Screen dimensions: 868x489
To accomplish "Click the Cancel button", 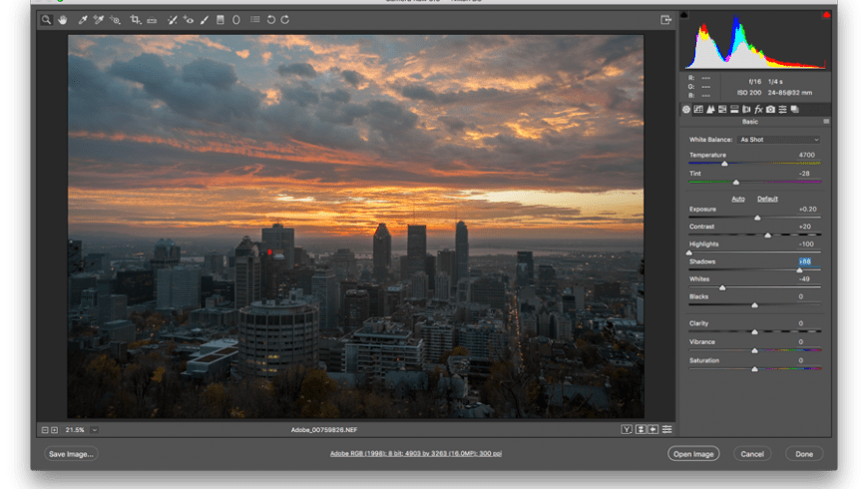I will [x=752, y=454].
